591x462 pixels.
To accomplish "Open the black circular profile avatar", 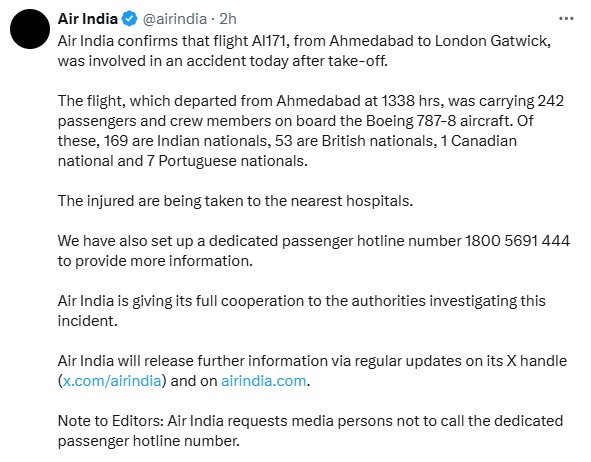I will click(x=30, y=29).
